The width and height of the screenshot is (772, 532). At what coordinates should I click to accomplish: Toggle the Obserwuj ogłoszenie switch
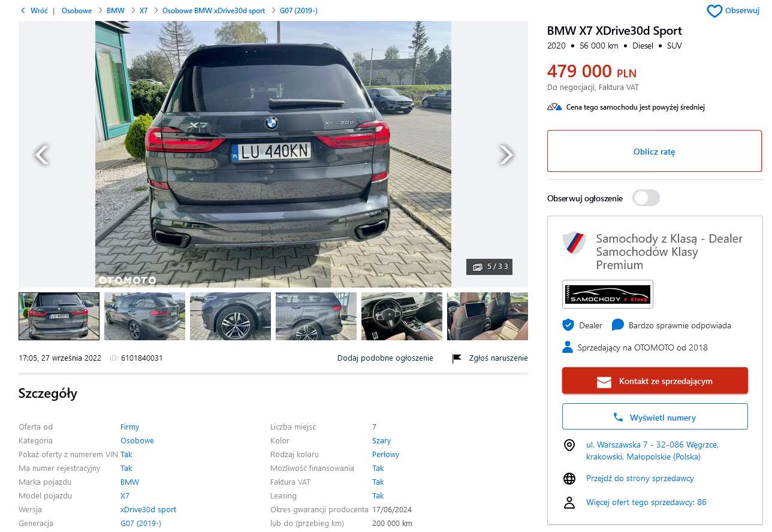(x=646, y=198)
